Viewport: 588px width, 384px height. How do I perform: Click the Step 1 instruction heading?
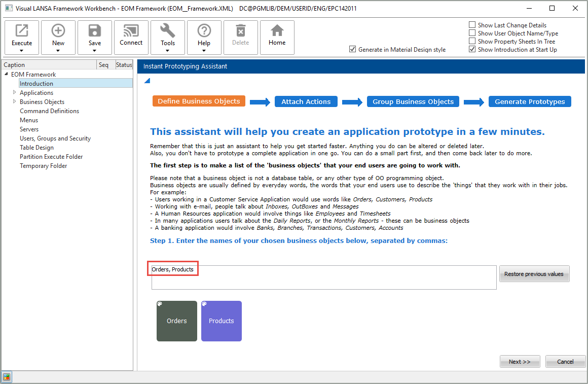[x=299, y=240]
